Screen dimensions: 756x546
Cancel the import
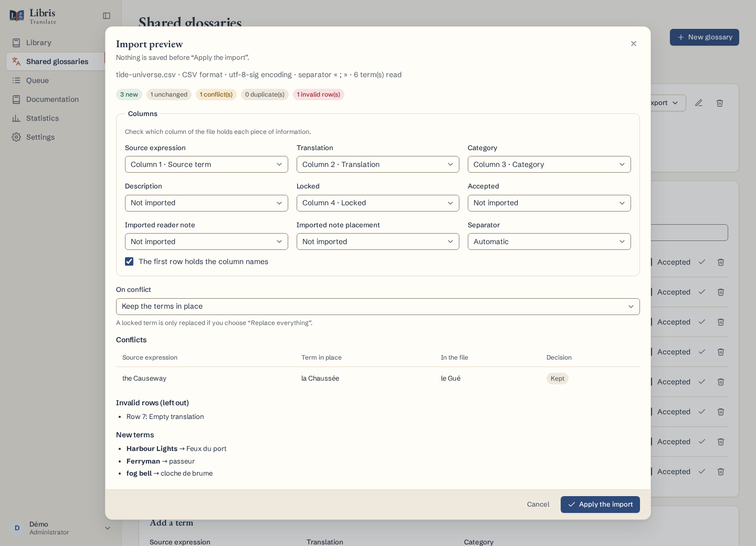pos(538,505)
